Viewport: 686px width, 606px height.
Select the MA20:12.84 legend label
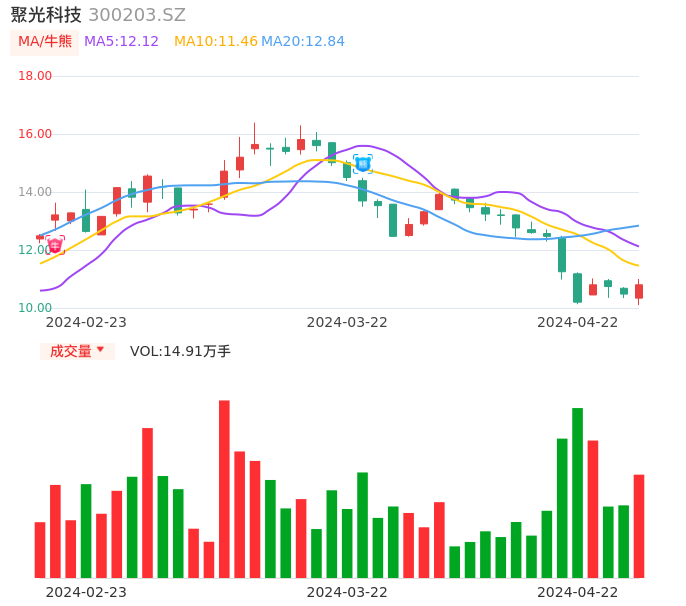coord(303,42)
